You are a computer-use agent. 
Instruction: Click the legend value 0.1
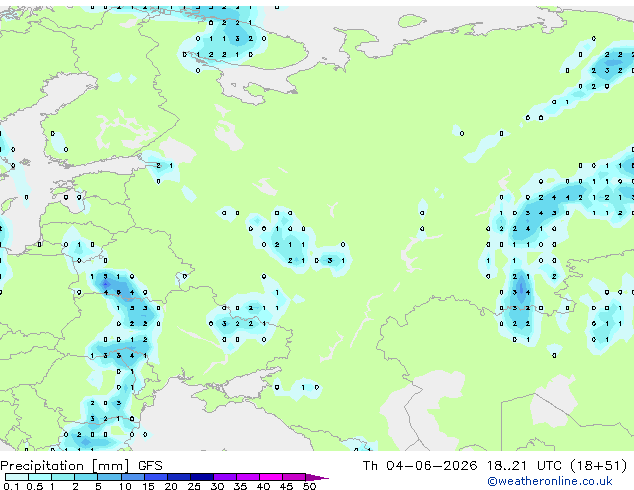(11, 486)
